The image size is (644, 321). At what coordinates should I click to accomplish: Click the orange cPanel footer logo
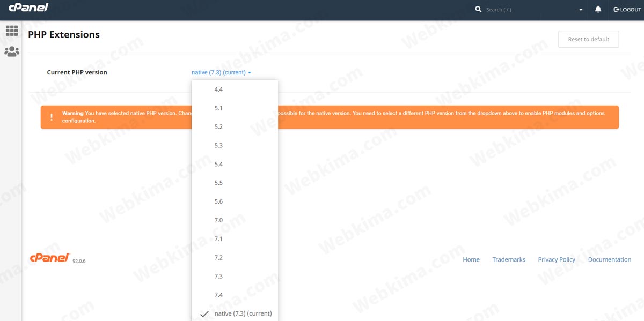click(x=50, y=258)
